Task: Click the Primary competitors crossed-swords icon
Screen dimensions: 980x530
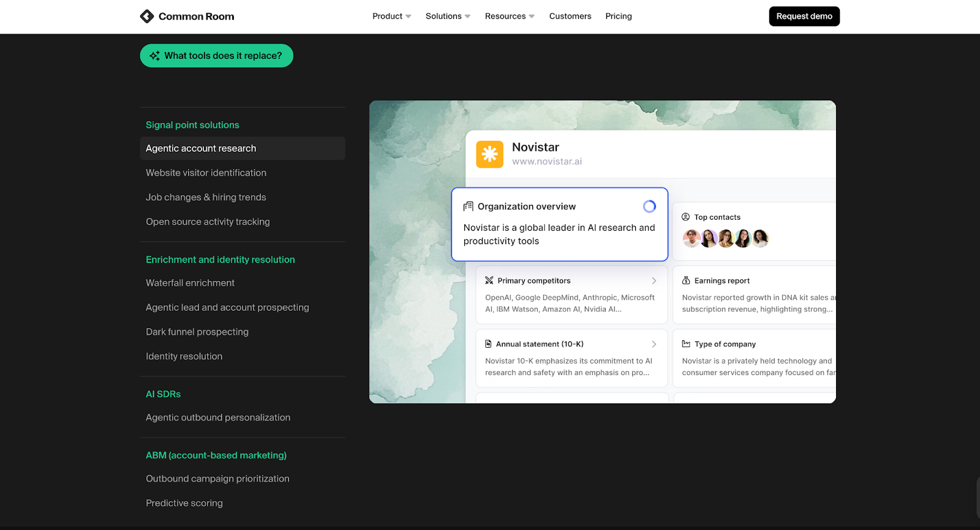Action: (x=489, y=280)
